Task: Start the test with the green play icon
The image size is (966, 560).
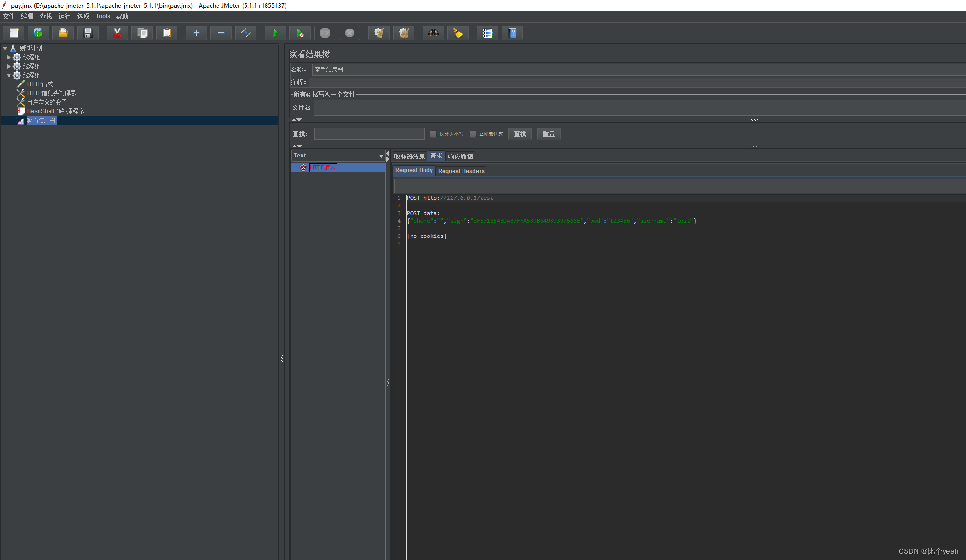Action: point(275,33)
